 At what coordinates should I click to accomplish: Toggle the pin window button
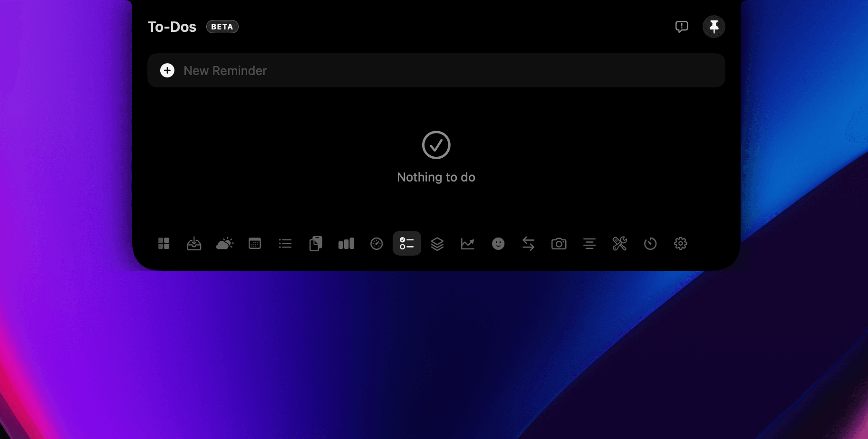point(714,27)
